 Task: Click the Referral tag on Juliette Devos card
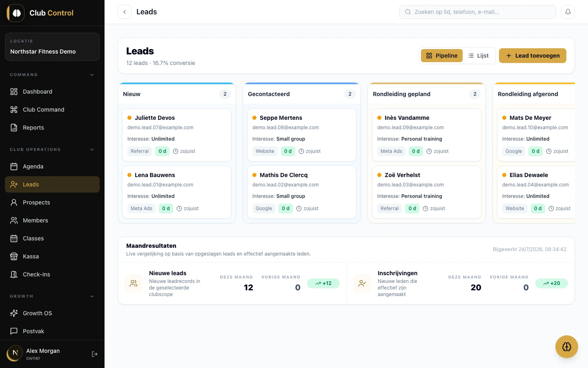point(140,151)
